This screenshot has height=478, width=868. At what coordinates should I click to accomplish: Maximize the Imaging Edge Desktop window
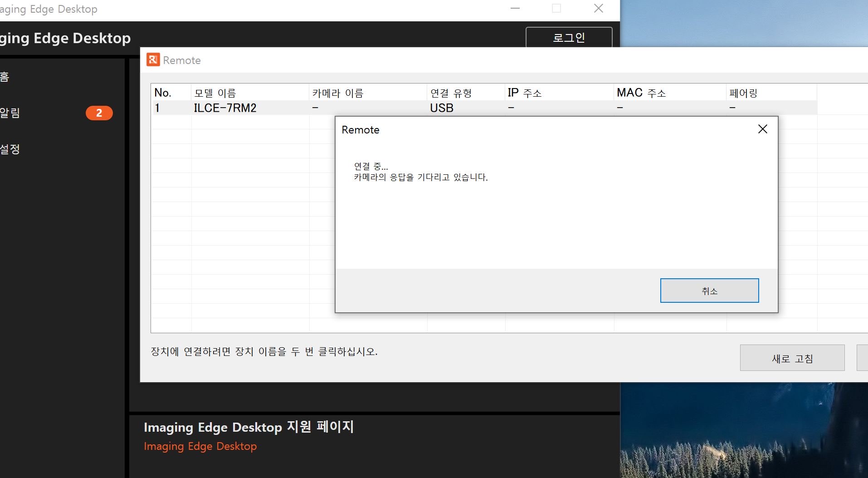click(556, 8)
